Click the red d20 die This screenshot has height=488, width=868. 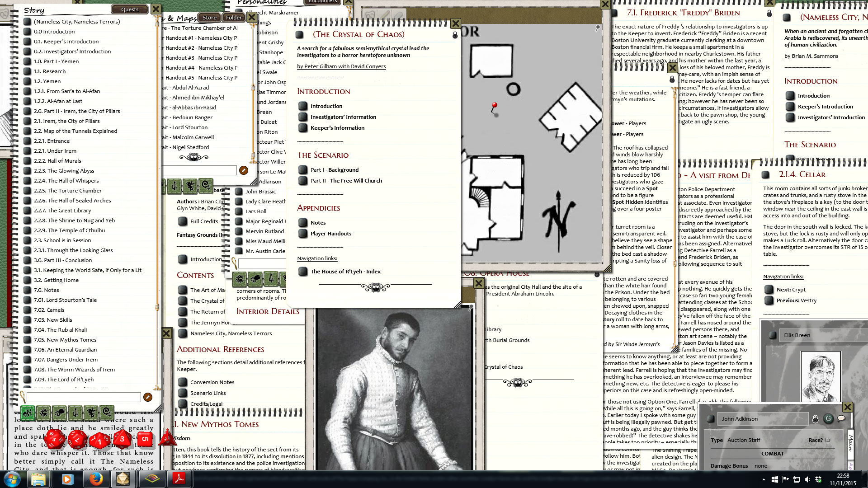point(54,439)
